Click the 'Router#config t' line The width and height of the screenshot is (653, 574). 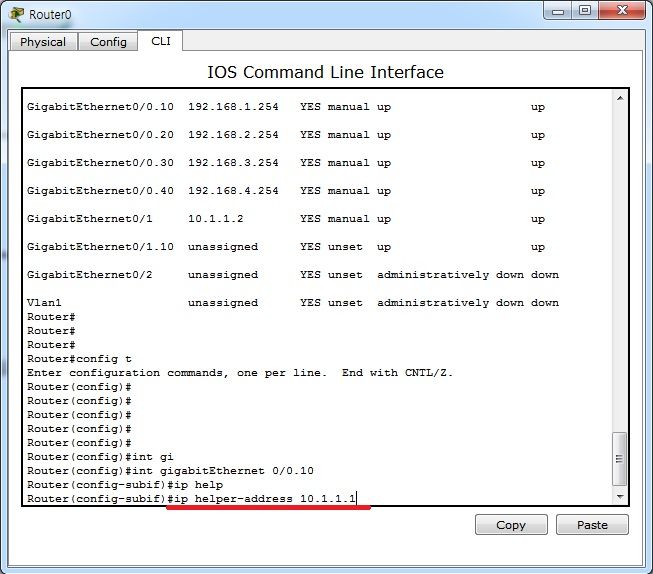coord(79,359)
